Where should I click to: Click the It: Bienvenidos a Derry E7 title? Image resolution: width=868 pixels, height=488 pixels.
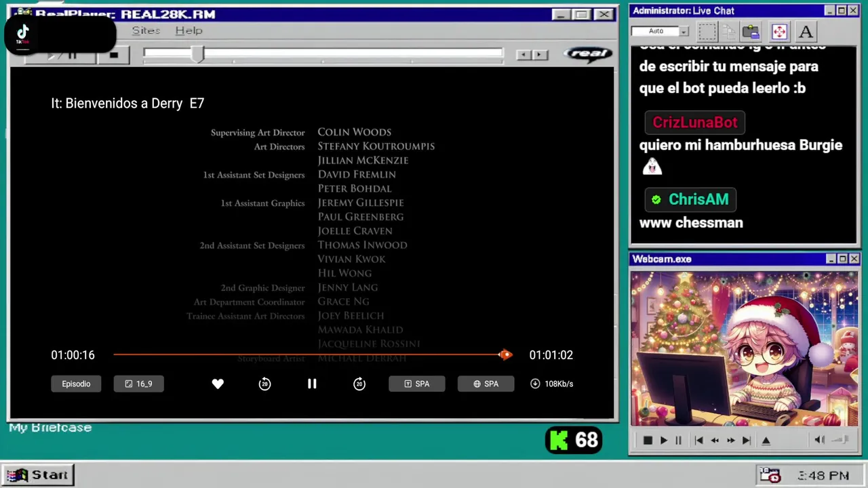coord(127,103)
